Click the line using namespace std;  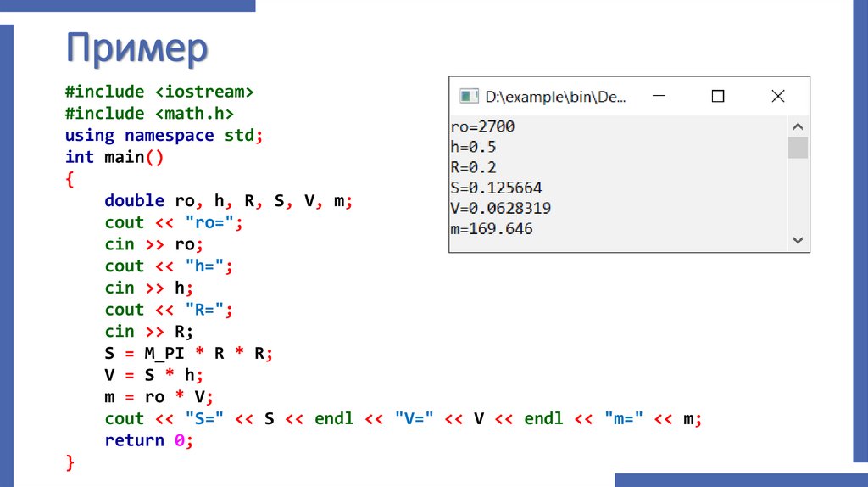164,135
